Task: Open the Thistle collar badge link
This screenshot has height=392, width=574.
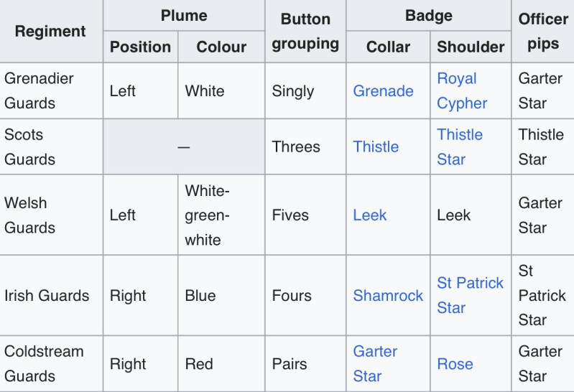Action: (376, 146)
